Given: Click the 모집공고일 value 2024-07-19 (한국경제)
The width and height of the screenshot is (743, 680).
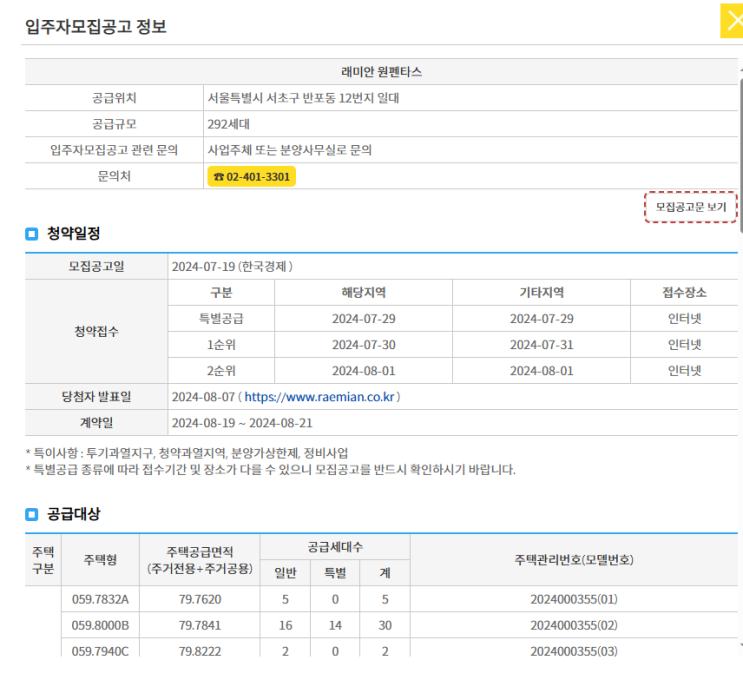Looking at the screenshot, I should tap(232, 266).
